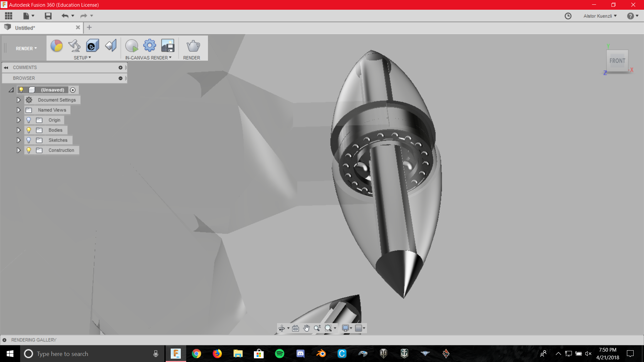Open the Job Status clock icon
The height and width of the screenshot is (362, 644).
click(x=568, y=16)
